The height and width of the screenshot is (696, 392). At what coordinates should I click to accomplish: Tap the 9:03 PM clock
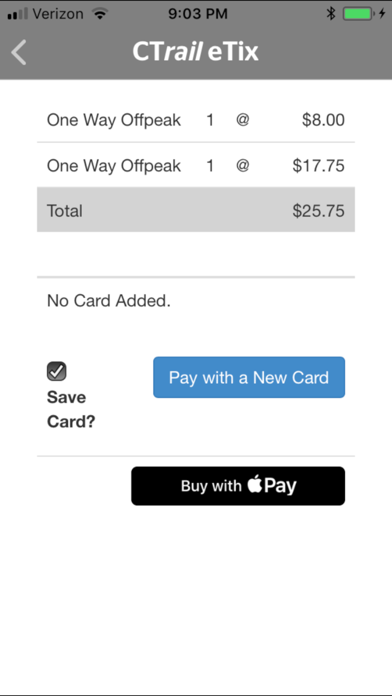[x=198, y=14]
